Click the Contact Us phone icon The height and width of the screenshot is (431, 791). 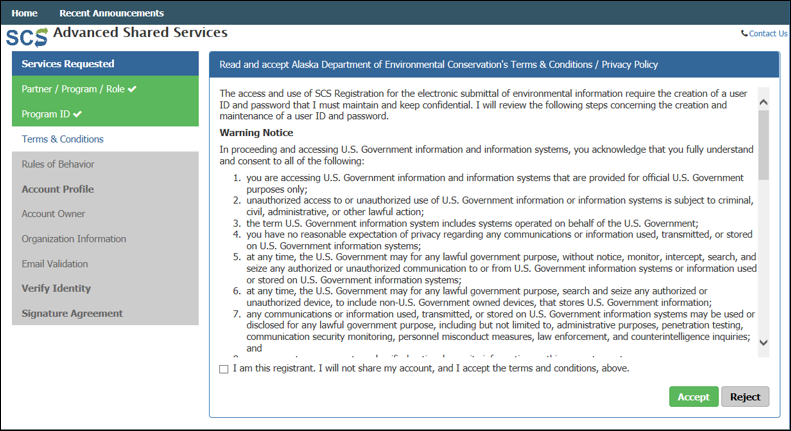(744, 34)
